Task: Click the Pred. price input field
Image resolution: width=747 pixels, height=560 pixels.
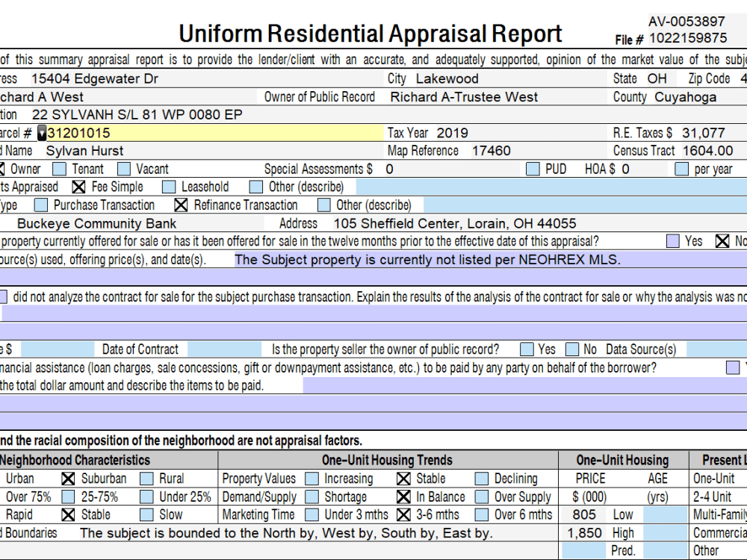Action: 584,551
